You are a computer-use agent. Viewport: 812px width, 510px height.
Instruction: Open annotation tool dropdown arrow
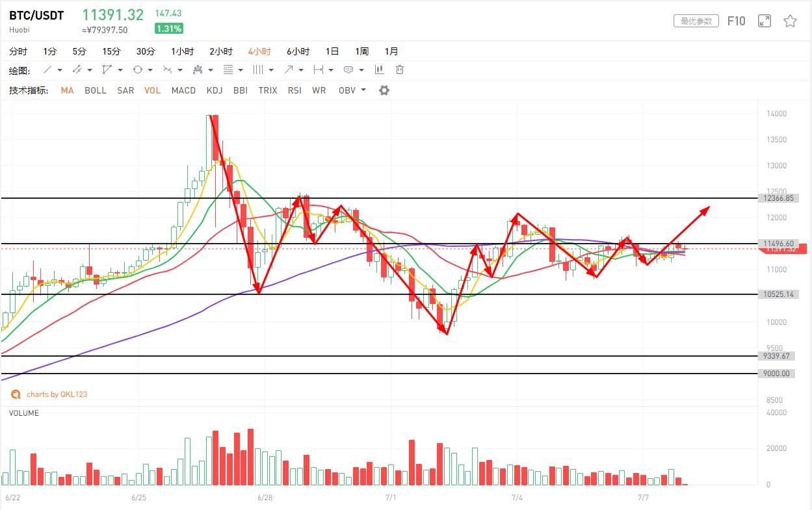click(361, 70)
